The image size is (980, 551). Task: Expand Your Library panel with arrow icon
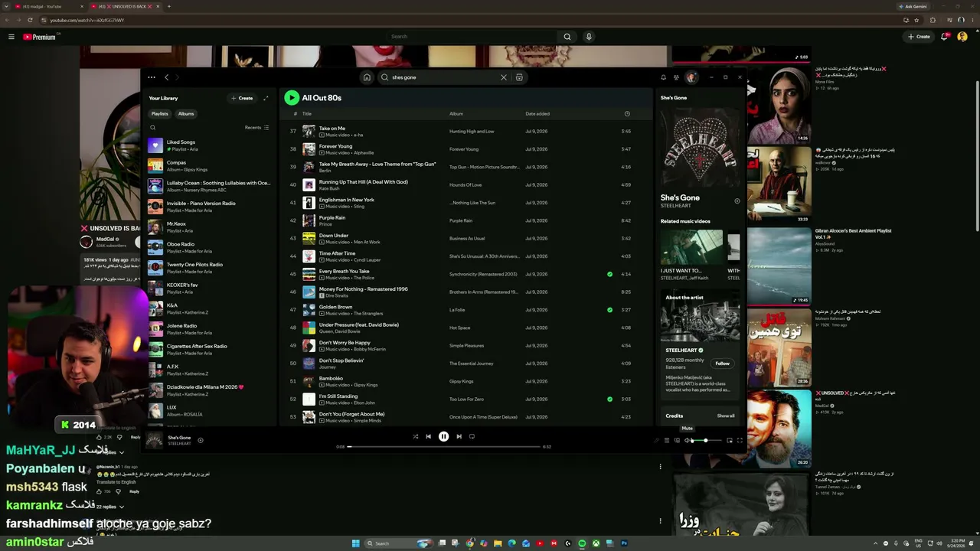(x=266, y=98)
